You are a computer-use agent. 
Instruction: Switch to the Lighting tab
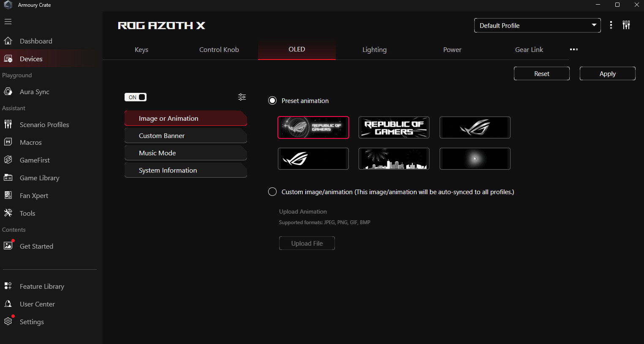pyautogui.click(x=374, y=49)
